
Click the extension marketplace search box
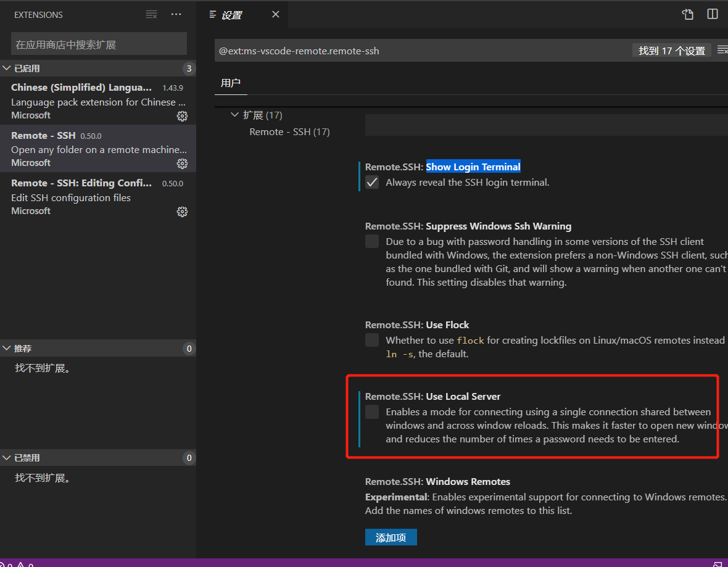(99, 44)
